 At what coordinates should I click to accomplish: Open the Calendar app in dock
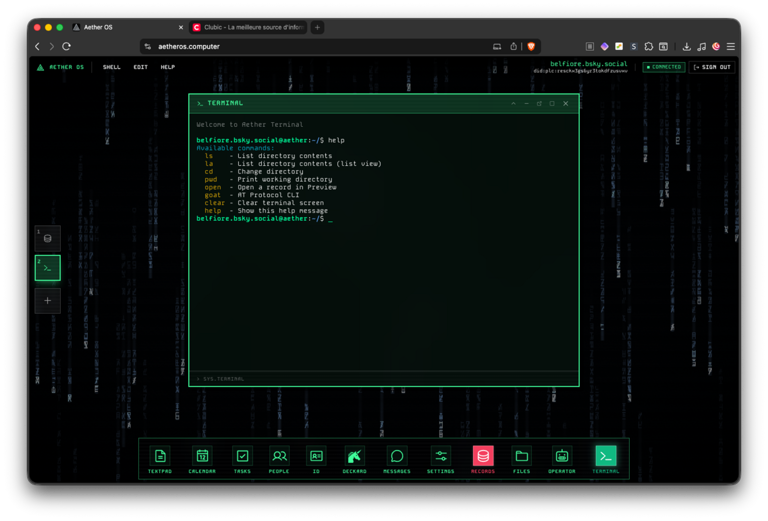coord(202,460)
